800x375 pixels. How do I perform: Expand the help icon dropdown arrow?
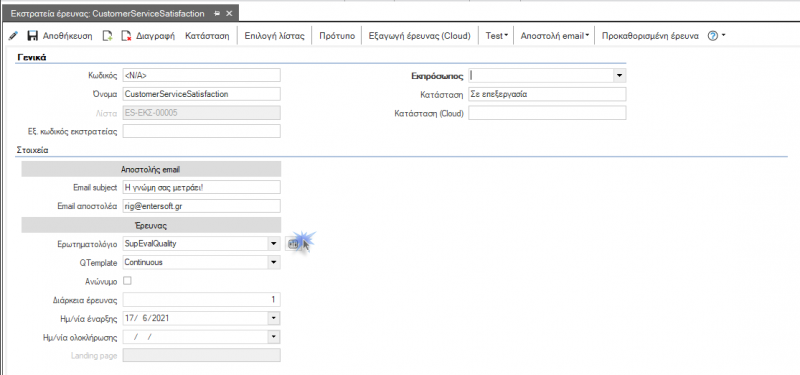coord(723,36)
